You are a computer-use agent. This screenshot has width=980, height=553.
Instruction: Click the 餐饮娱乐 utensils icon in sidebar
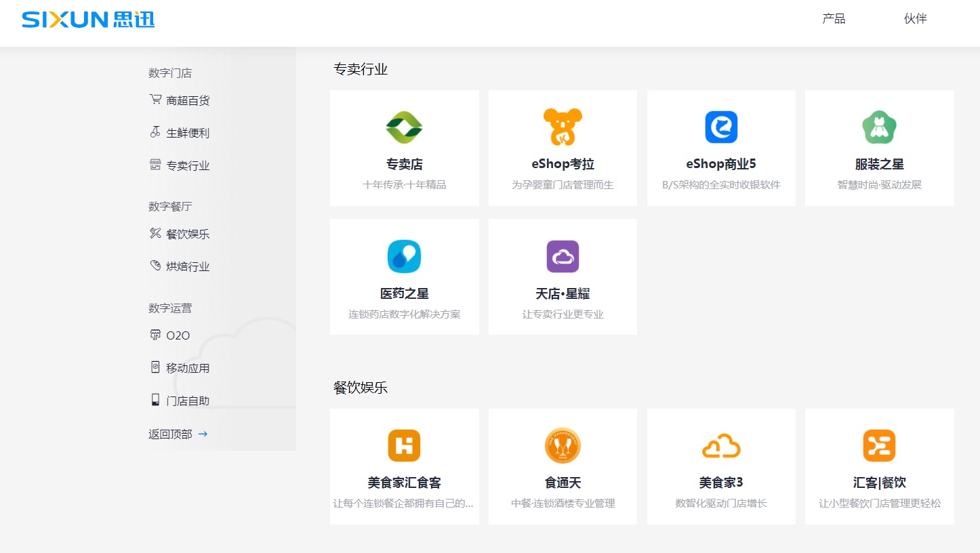pyautogui.click(x=155, y=233)
